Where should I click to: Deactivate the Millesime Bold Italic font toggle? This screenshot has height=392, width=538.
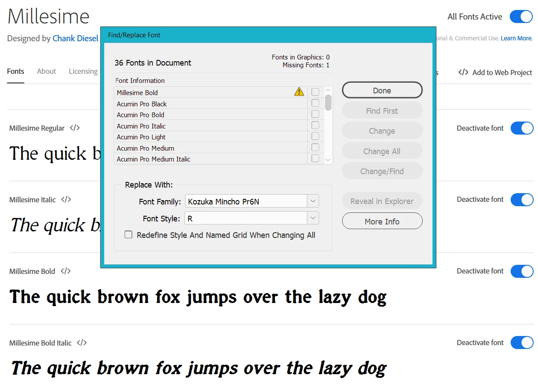522,343
